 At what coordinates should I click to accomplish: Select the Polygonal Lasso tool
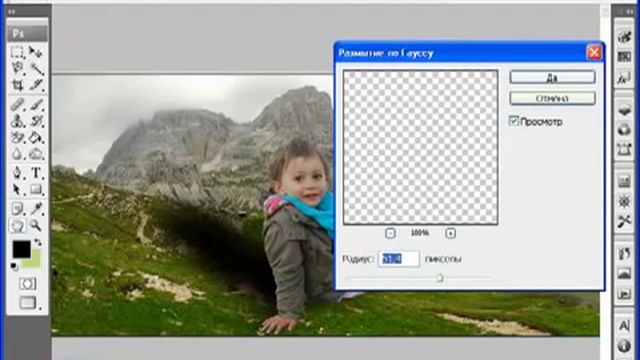coord(18,68)
